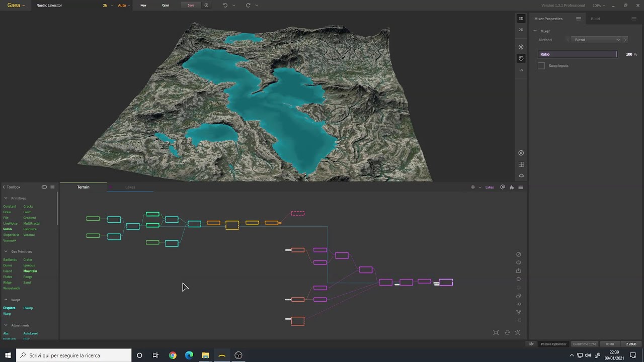Adjust the Ratio slider
Screen dimensions: 644x362
(578, 54)
